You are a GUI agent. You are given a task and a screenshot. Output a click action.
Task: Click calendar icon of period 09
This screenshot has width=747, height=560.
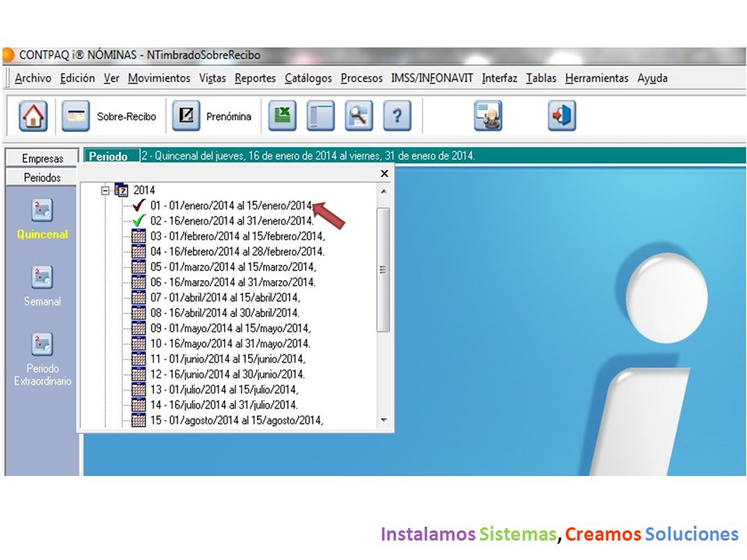[x=139, y=328]
